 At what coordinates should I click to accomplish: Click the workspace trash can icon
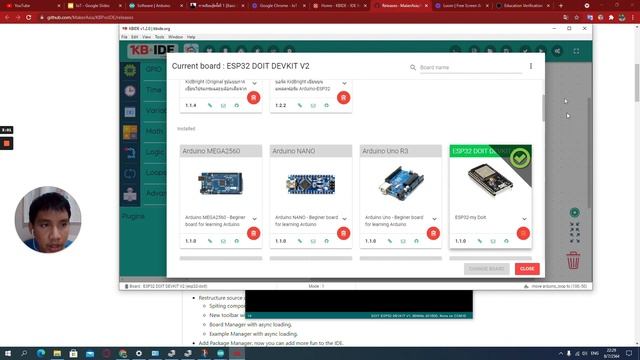573,260
